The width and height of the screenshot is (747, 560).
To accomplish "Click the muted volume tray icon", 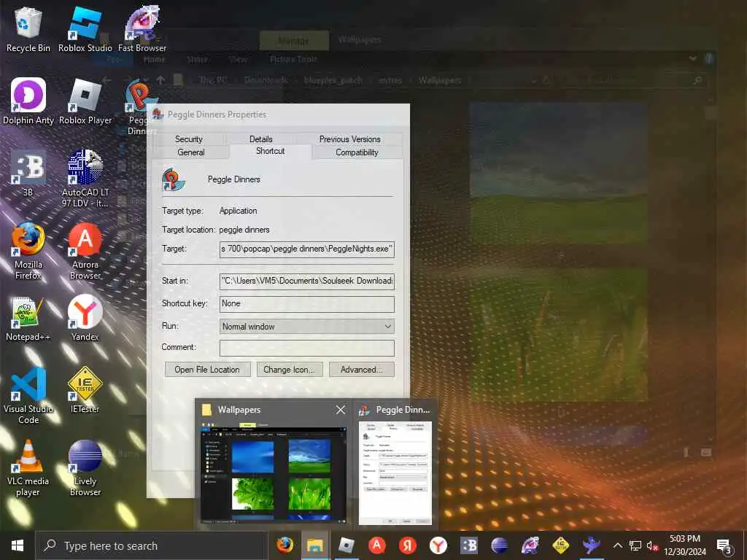I will point(651,545).
